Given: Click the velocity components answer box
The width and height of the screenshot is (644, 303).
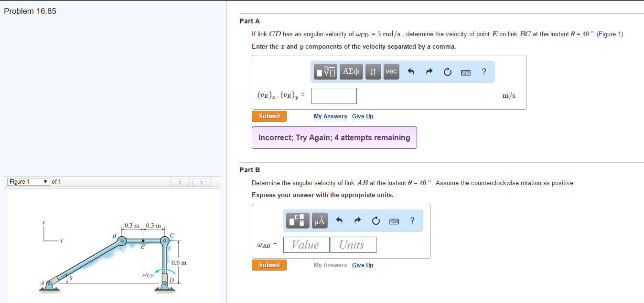Looking at the screenshot, I should tap(333, 95).
